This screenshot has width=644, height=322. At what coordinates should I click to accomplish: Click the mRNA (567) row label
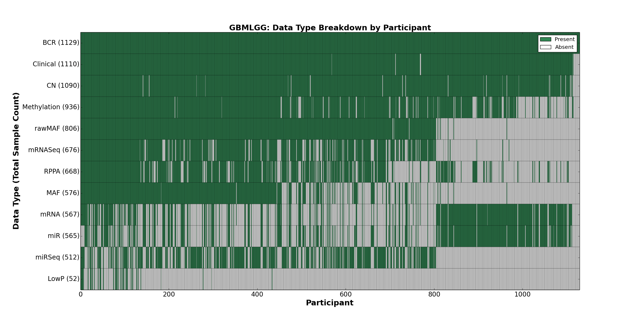point(60,214)
